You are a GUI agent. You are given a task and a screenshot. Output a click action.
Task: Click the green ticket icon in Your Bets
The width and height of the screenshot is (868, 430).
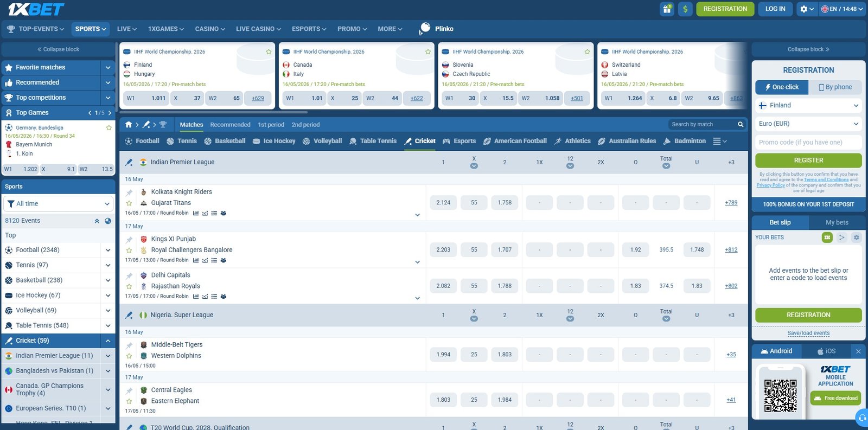tap(827, 238)
